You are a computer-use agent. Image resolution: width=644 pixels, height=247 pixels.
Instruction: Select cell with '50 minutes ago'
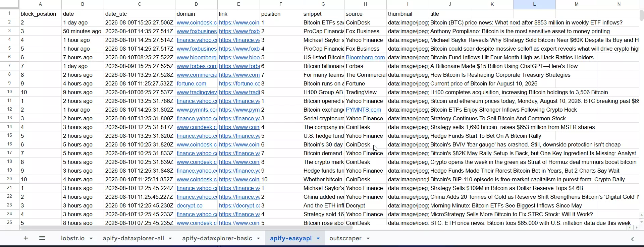pos(83,31)
